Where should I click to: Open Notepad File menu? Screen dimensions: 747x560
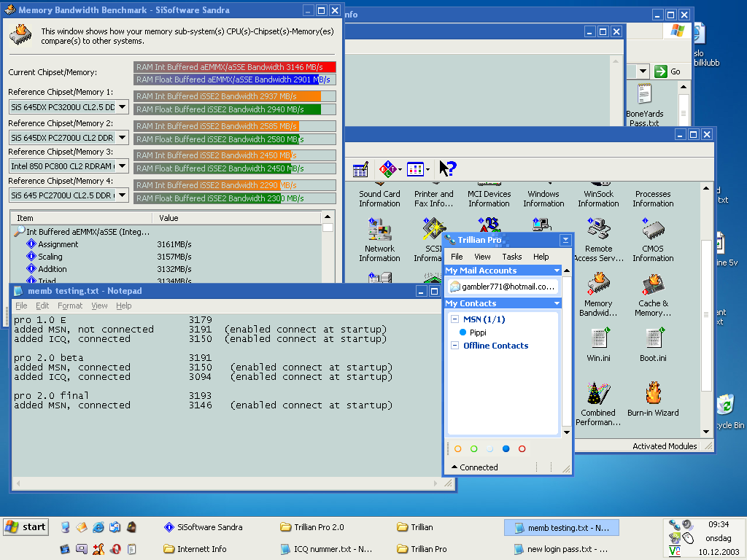click(x=21, y=306)
